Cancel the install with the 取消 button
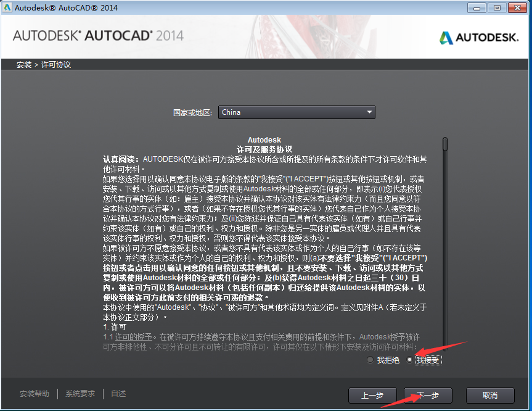Viewport: 532px width, 411px height. point(490,396)
